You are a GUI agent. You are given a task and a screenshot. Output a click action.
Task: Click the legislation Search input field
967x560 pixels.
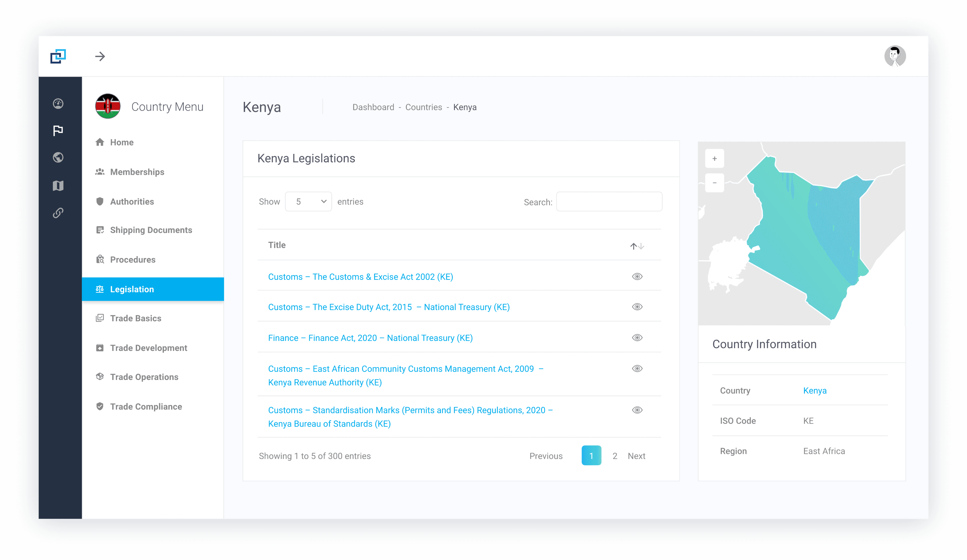[x=609, y=202]
